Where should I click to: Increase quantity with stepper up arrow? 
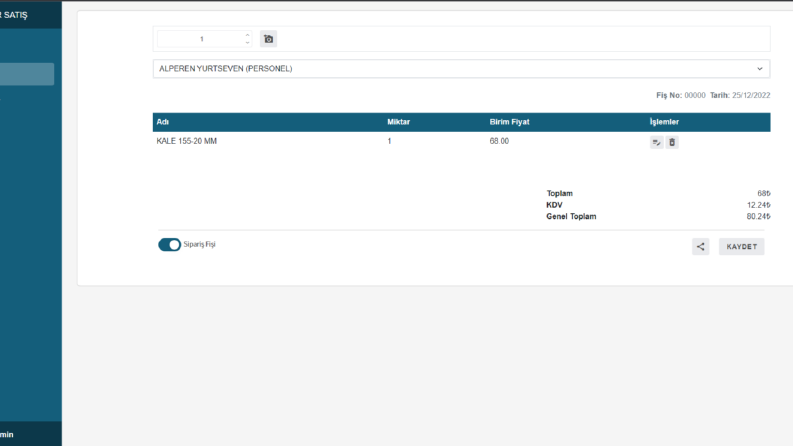tap(247, 35)
